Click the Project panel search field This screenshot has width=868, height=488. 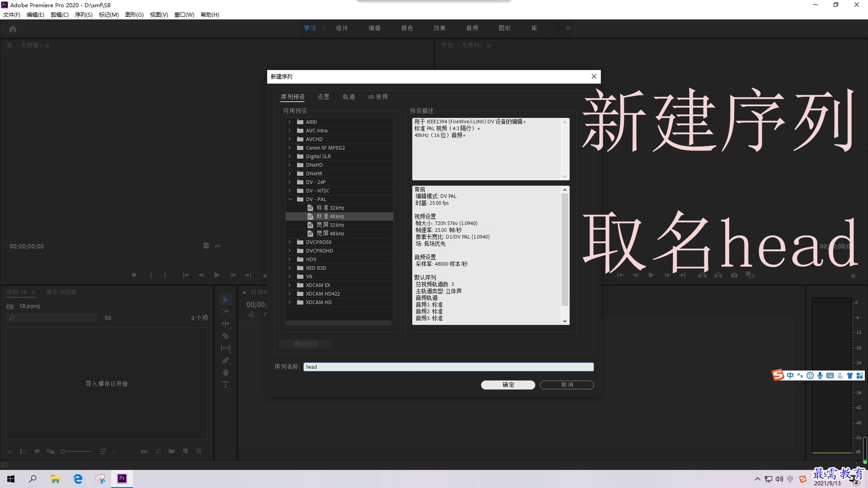[x=52, y=318]
